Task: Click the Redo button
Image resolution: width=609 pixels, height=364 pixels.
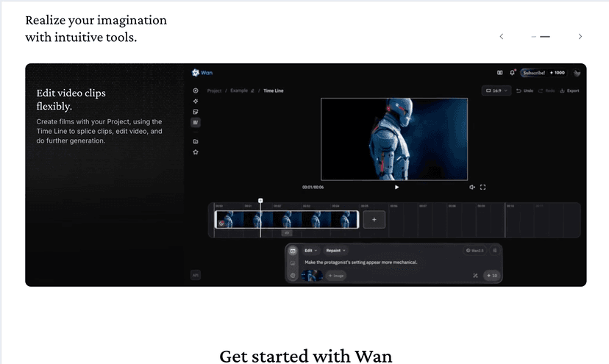Action: (546, 90)
